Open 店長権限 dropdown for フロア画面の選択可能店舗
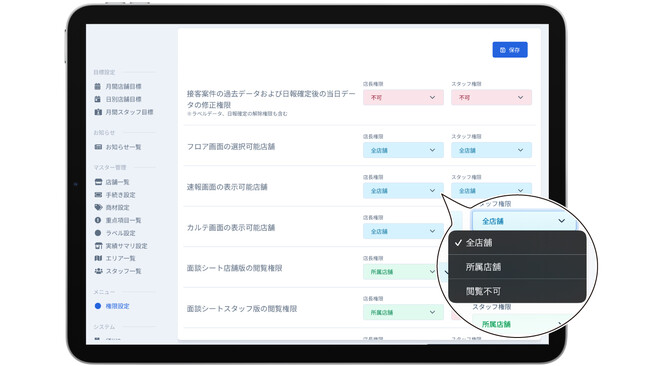Viewport: 650px width, 366px height. click(403, 150)
